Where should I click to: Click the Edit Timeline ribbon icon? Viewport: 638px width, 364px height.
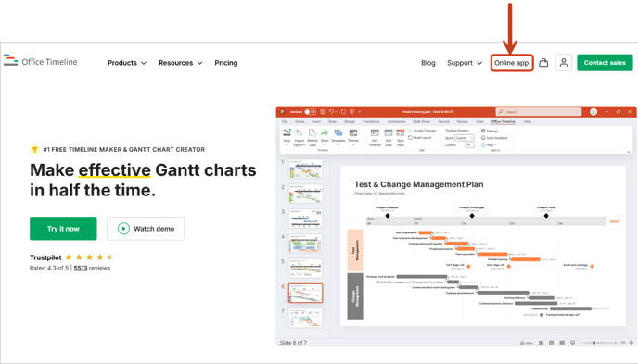pos(375,137)
